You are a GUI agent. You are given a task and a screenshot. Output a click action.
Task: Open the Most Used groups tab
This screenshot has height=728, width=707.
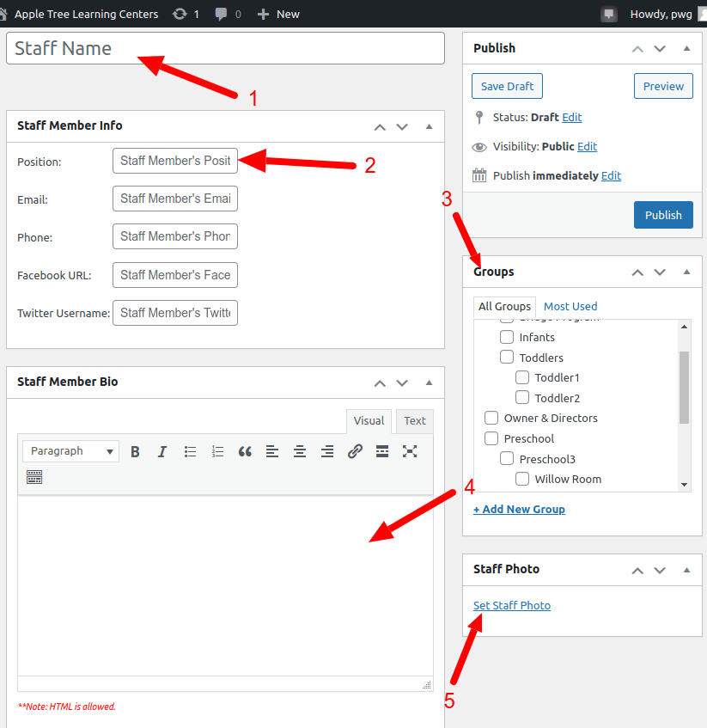click(x=570, y=307)
